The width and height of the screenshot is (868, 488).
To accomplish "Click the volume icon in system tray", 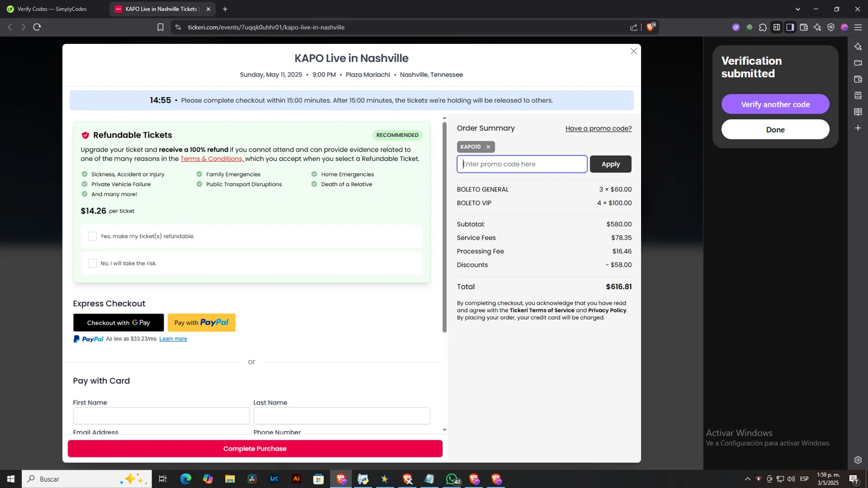I will 791,479.
